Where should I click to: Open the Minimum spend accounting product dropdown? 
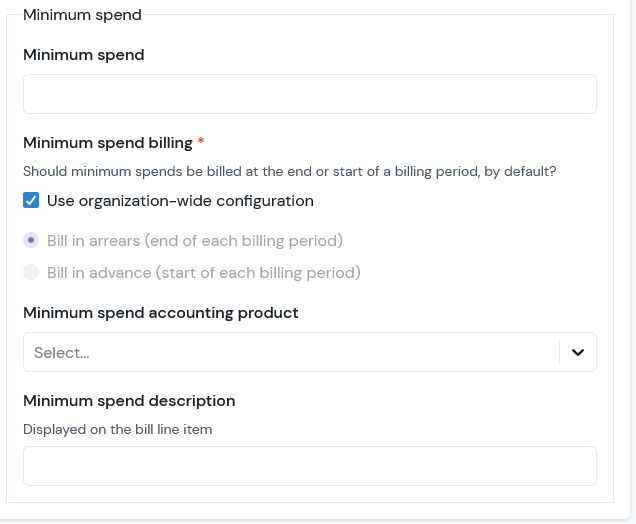(310, 352)
